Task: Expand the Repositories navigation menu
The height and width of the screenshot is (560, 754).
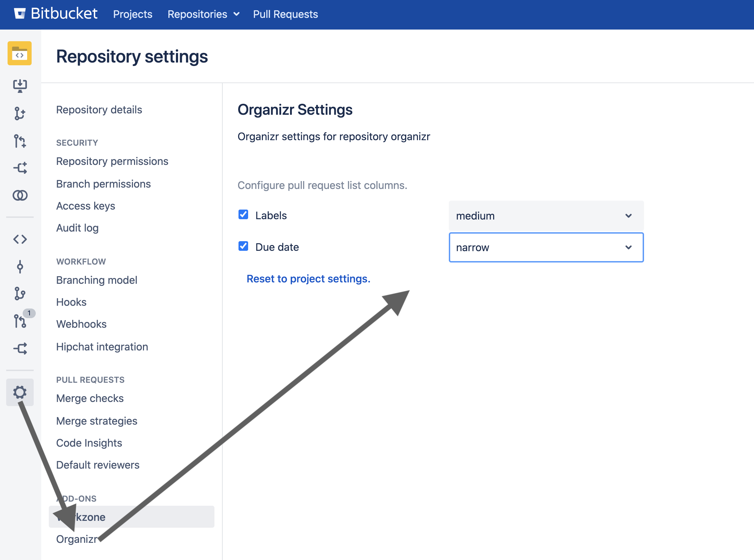Action: point(203,14)
